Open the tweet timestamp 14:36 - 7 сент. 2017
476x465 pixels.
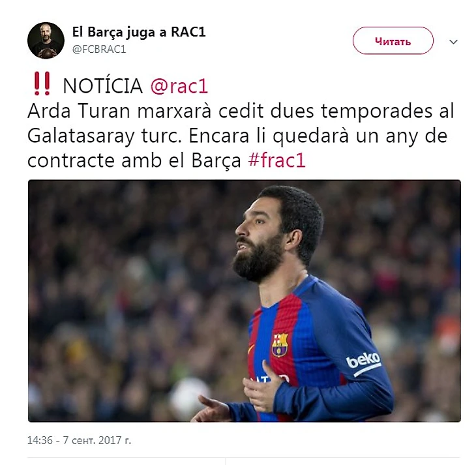(x=79, y=440)
